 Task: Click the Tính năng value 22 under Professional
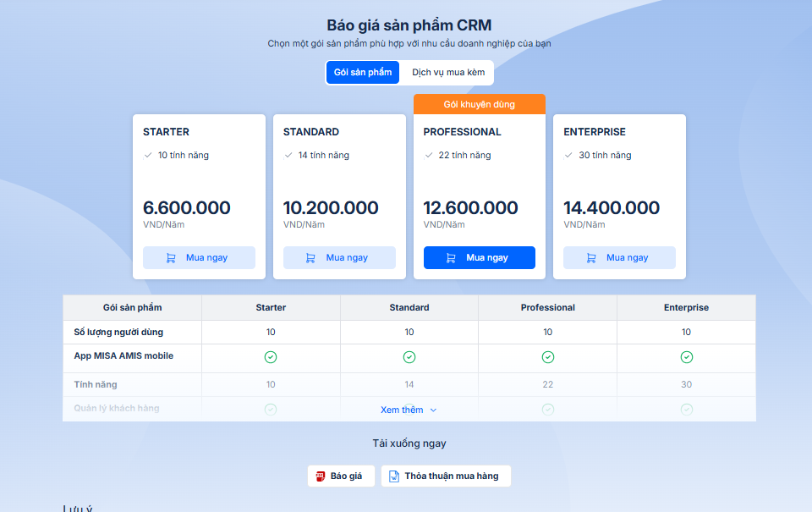click(548, 384)
